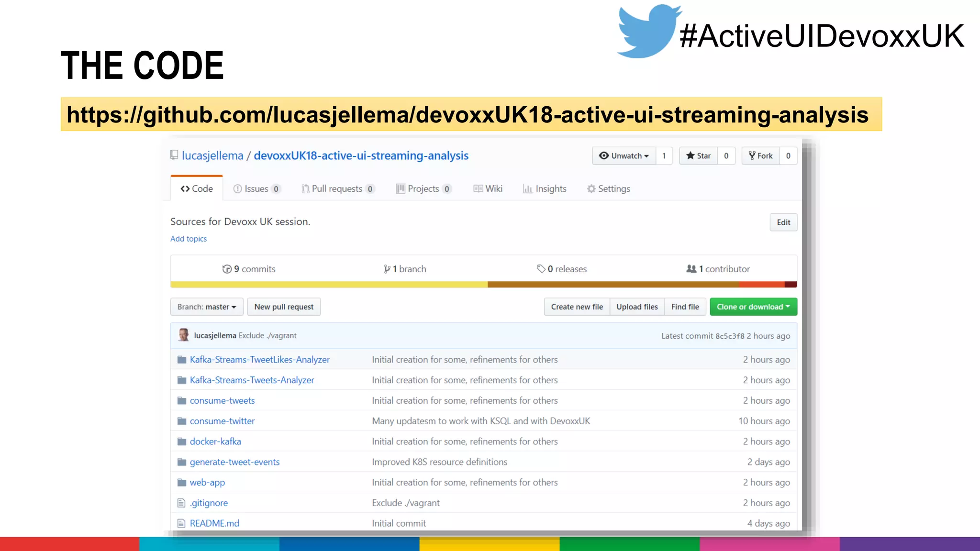This screenshot has width=980, height=551.
Task: Switch to the Issues tab
Action: click(x=256, y=189)
